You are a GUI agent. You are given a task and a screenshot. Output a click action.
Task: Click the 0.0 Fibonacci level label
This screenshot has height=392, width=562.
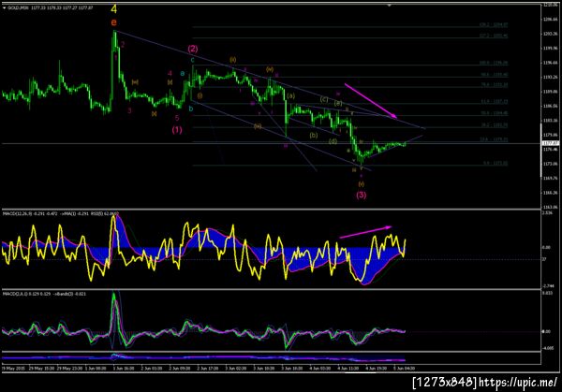[495, 163]
